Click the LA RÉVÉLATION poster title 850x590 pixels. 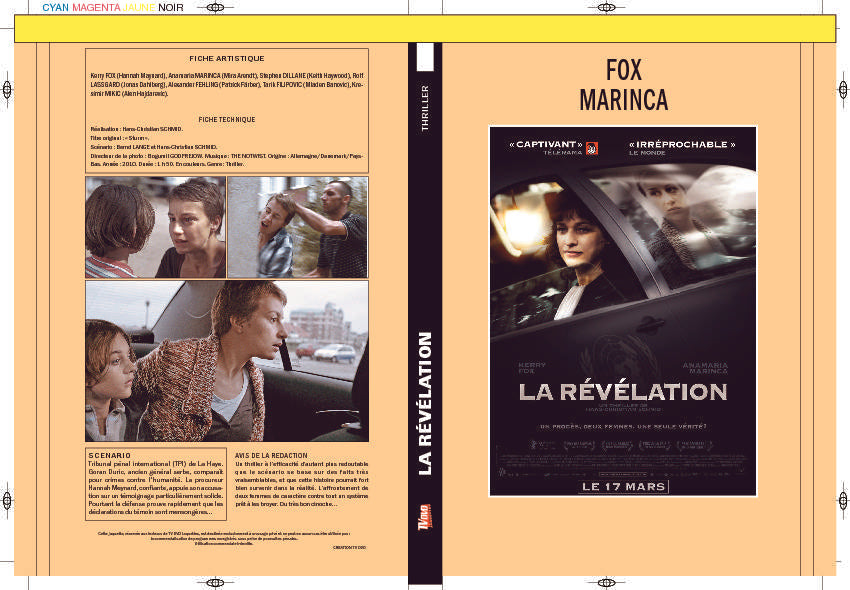click(623, 392)
